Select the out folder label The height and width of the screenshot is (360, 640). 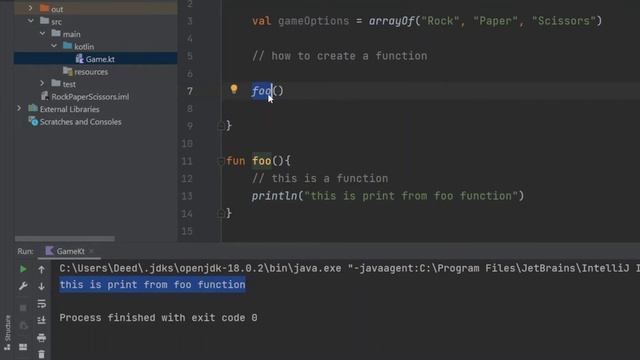pos(57,9)
